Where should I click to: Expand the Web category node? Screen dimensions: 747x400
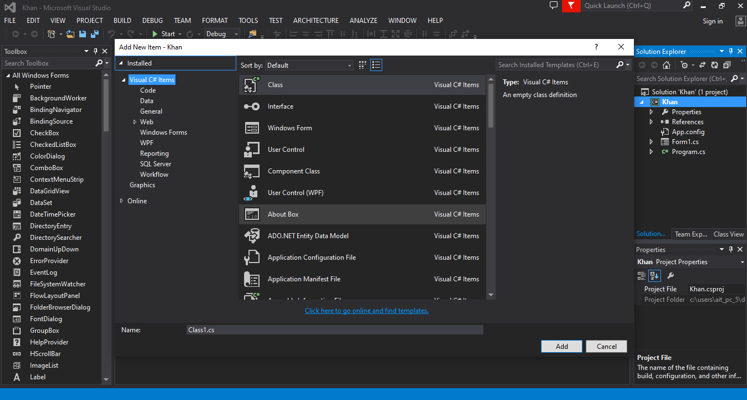click(135, 122)
